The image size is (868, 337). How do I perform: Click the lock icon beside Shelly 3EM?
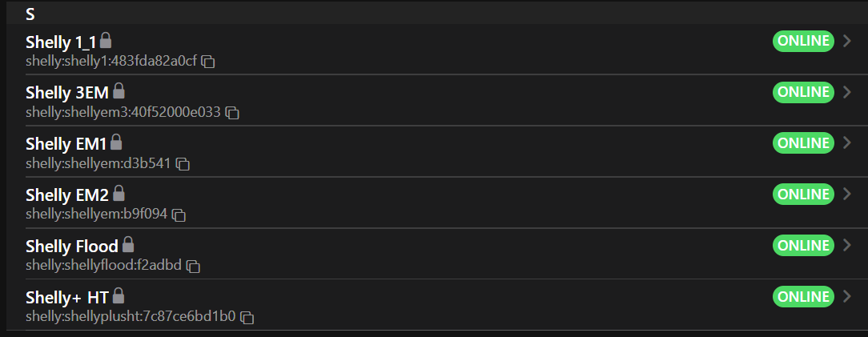point(119,90)
